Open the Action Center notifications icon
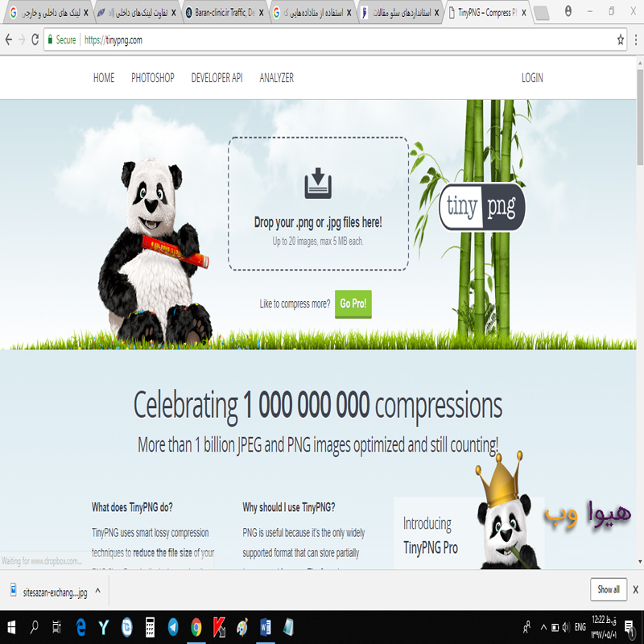Screen dimensions: 644x644 point(629,627)
